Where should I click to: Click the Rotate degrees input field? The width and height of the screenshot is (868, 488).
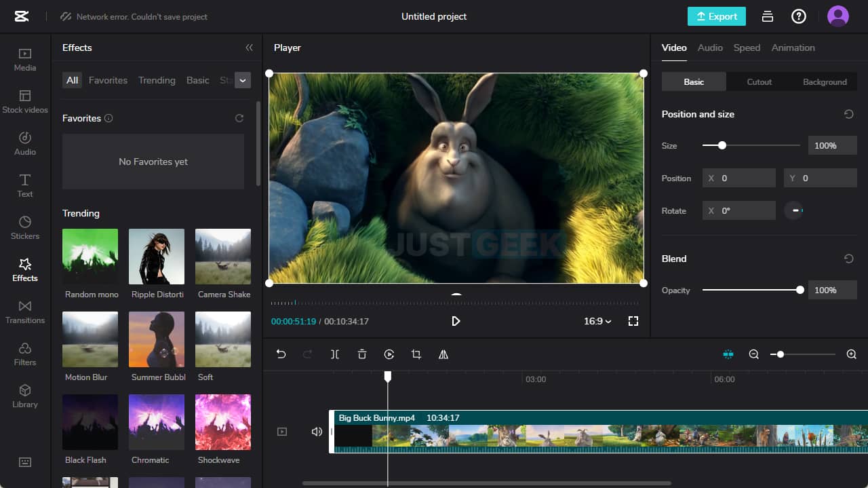tap(739, 210)
